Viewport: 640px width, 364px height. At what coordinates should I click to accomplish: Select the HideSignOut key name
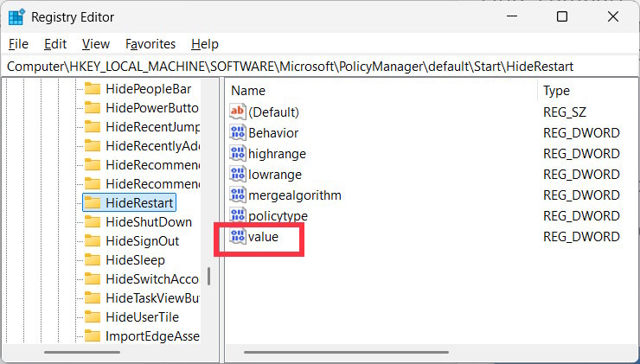(142, 240)
